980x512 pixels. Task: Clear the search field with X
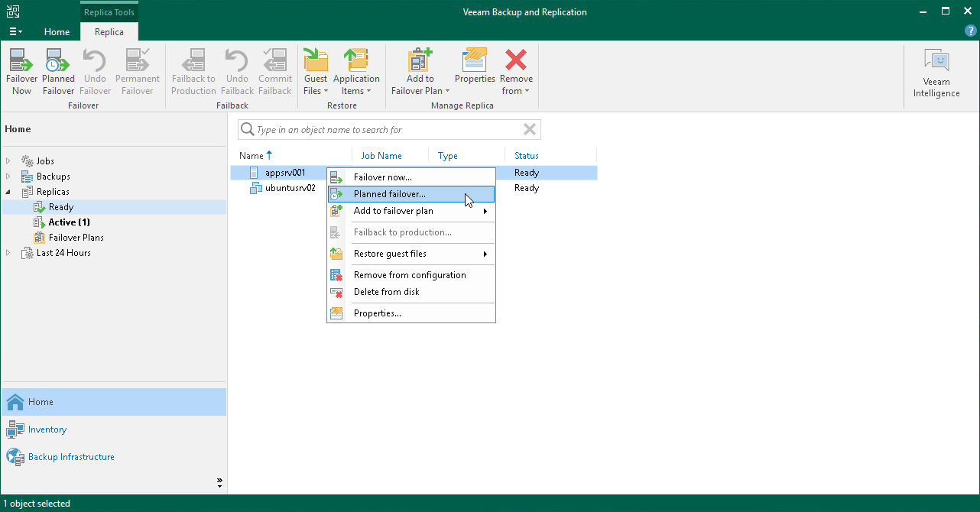click(x=529, y=129)
